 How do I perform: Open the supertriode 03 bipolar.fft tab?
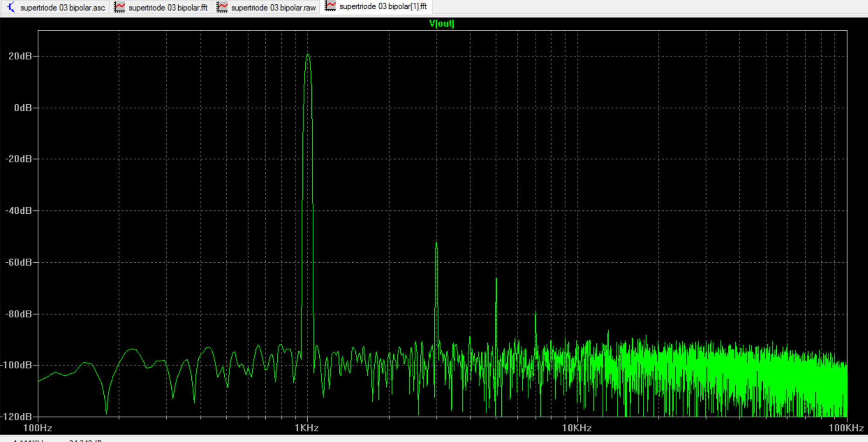coord(161,7)
